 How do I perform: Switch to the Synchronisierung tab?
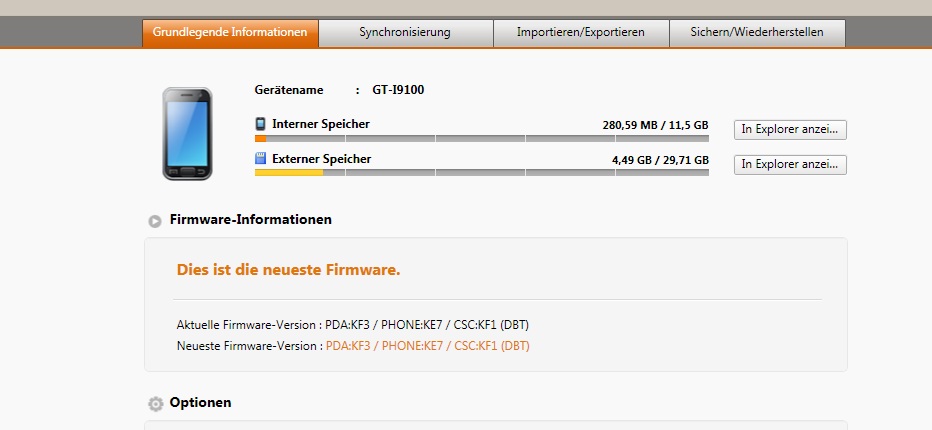click(405, 33)
